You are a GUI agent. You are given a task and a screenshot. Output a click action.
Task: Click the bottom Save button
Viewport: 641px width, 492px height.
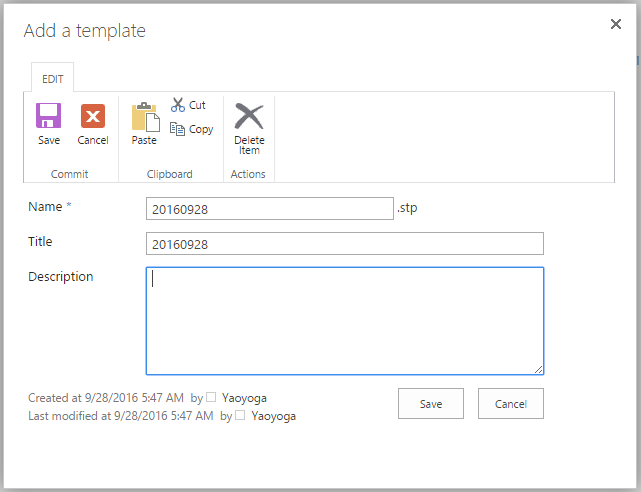point(431,404)
